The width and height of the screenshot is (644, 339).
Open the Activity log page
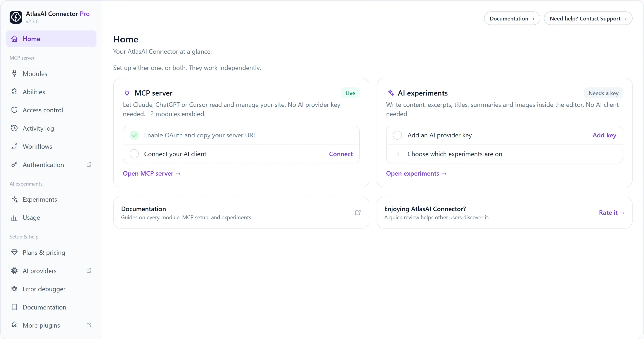point(51,128)
